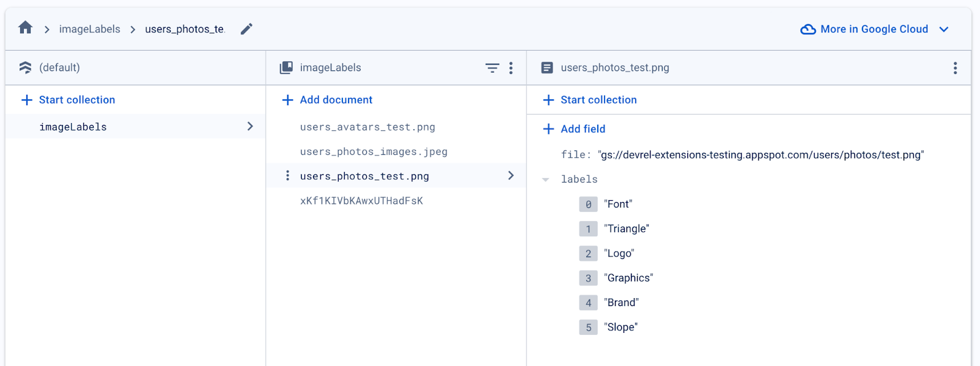
Task: Collapse the labels array field
Action: click(545, 180)
